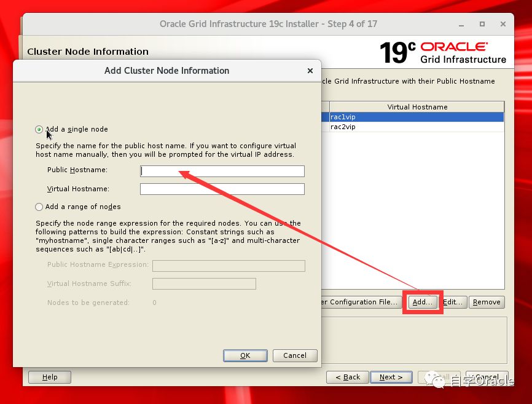Screen dimensions: 532x404
Task: Open the Help button of the installer
Action: coord(50,377)
